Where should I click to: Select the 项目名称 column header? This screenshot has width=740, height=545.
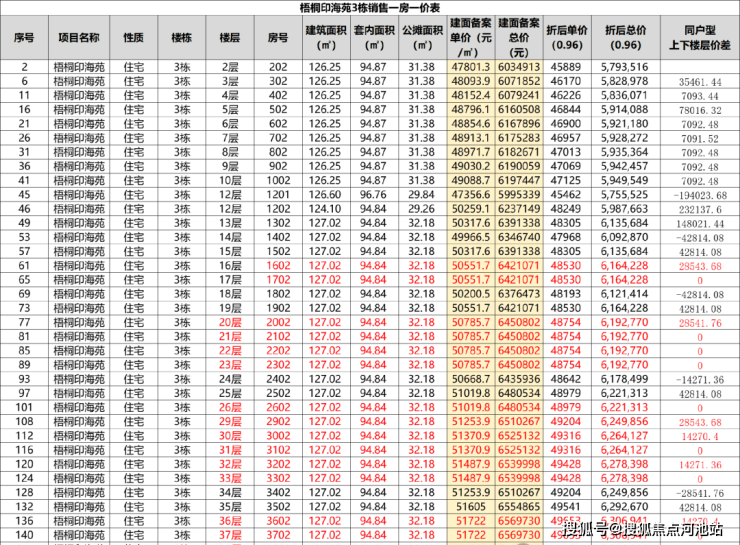[79, 37]
